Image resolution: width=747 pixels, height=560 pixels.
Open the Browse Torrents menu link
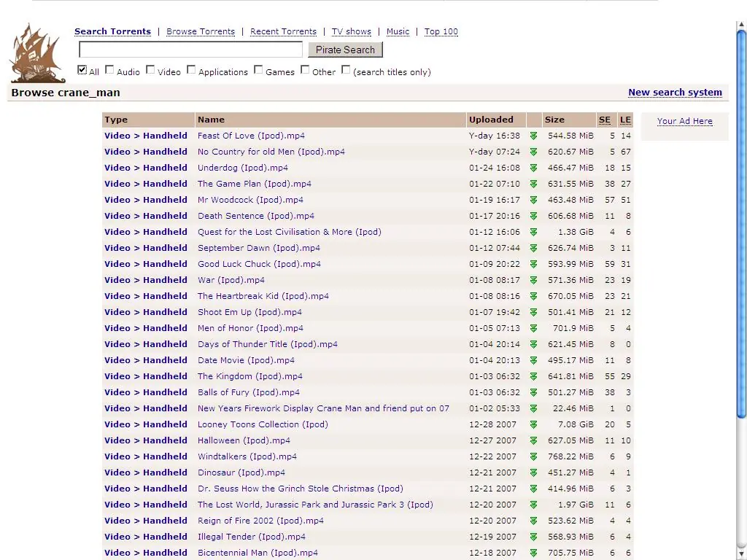tap(201, 31)
